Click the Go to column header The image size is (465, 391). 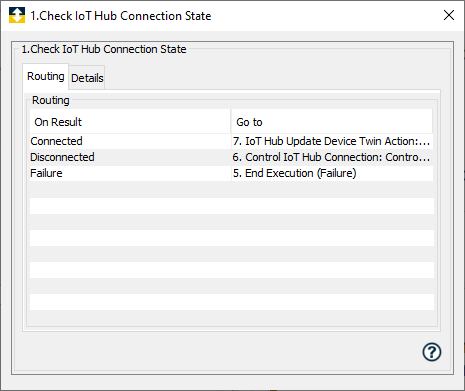coord(332,122)
